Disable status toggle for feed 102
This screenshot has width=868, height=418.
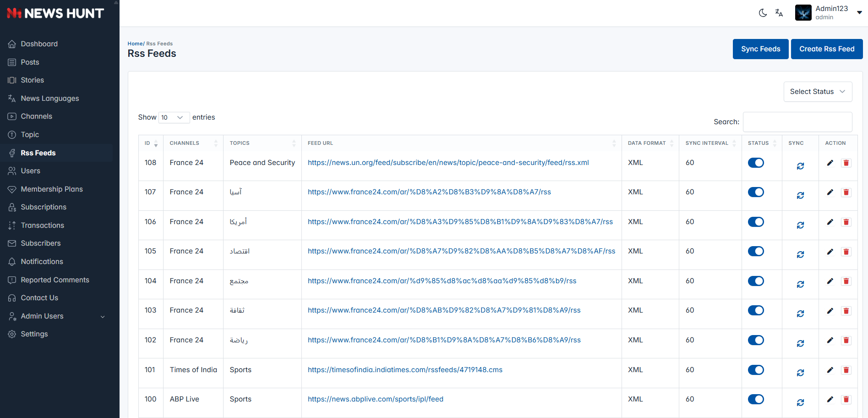(x=756, y=340)
